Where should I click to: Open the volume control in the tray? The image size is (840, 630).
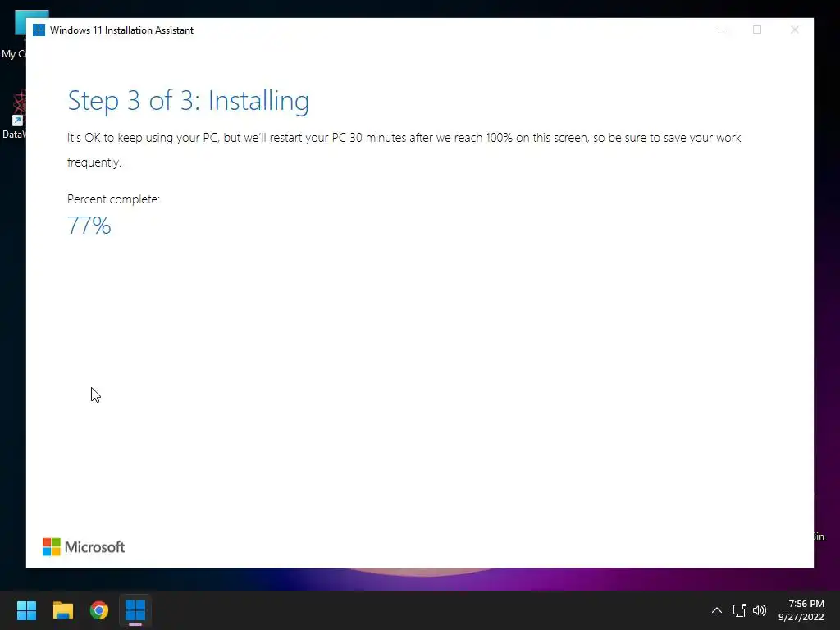(x=760, y=610)
